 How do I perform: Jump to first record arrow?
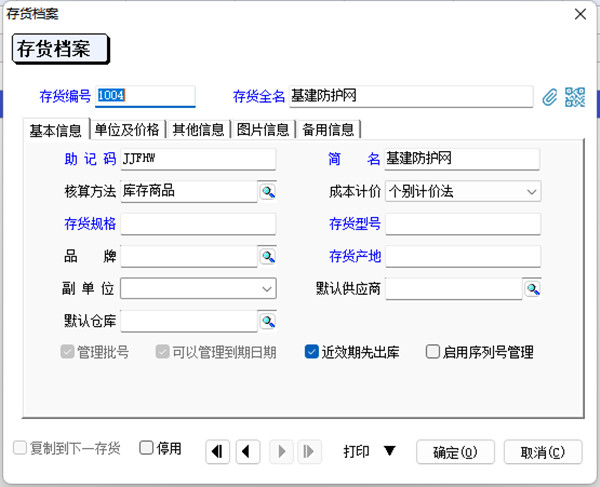tap(217, 452)
